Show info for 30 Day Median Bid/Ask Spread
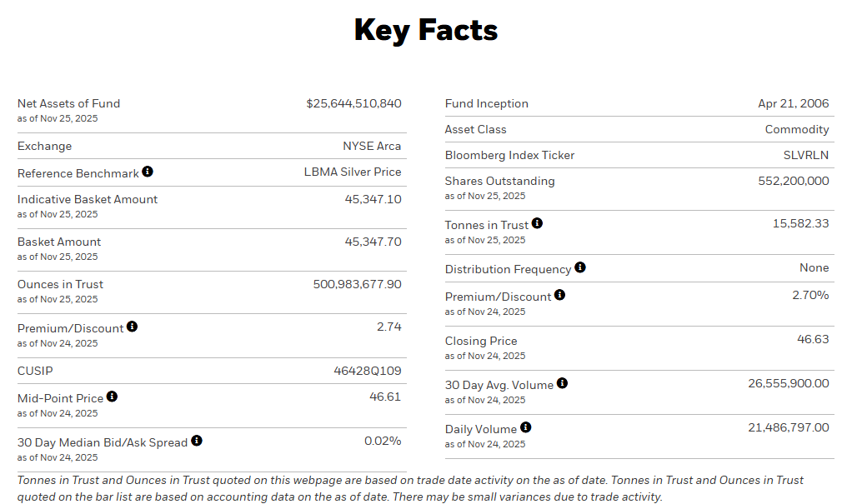857x504 pixels. 196,441
